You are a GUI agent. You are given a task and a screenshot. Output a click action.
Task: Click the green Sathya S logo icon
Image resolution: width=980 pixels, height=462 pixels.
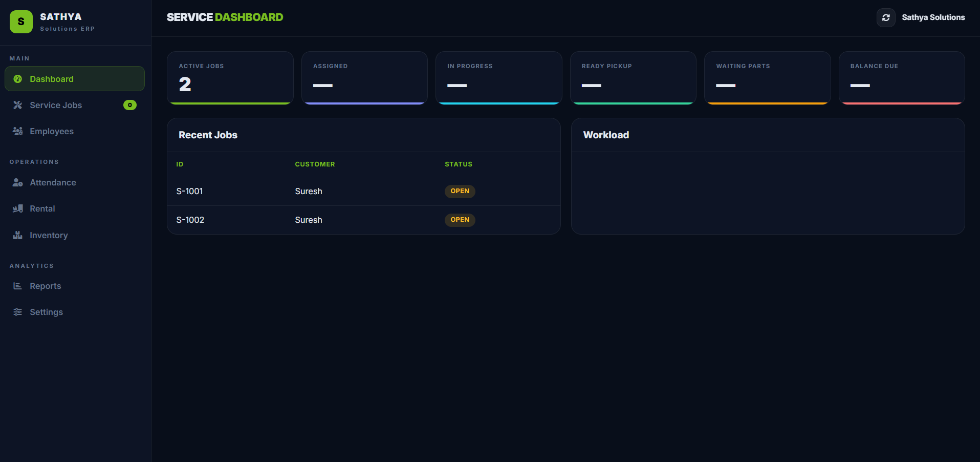(x=21, y=22)
